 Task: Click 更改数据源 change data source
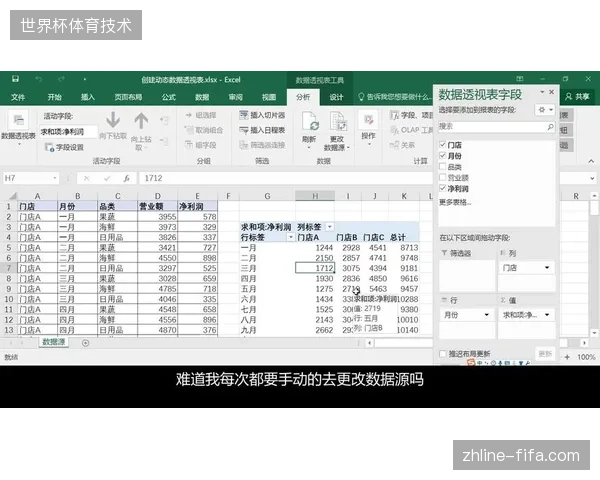tap(337, 130)
